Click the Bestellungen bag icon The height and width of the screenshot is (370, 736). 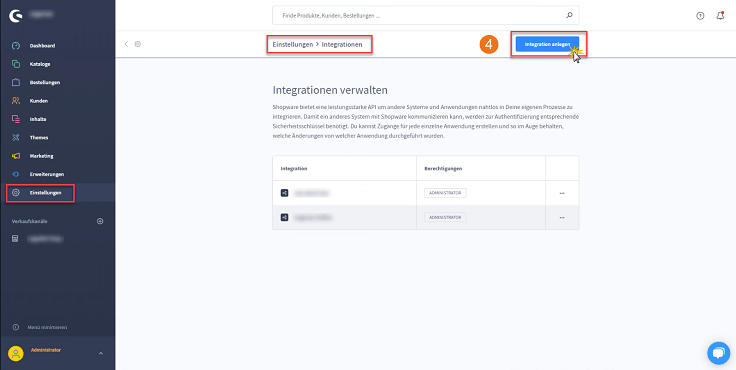(16, 83)
